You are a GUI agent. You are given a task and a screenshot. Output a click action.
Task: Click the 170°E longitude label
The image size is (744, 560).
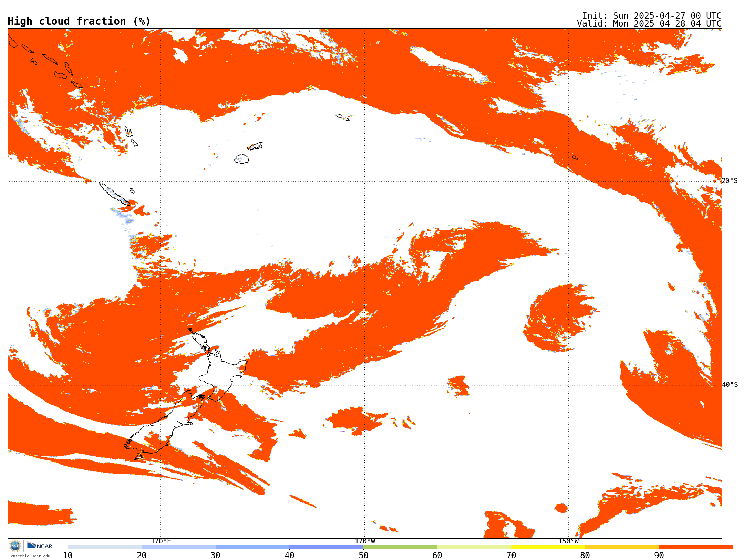tap(161, 541)
